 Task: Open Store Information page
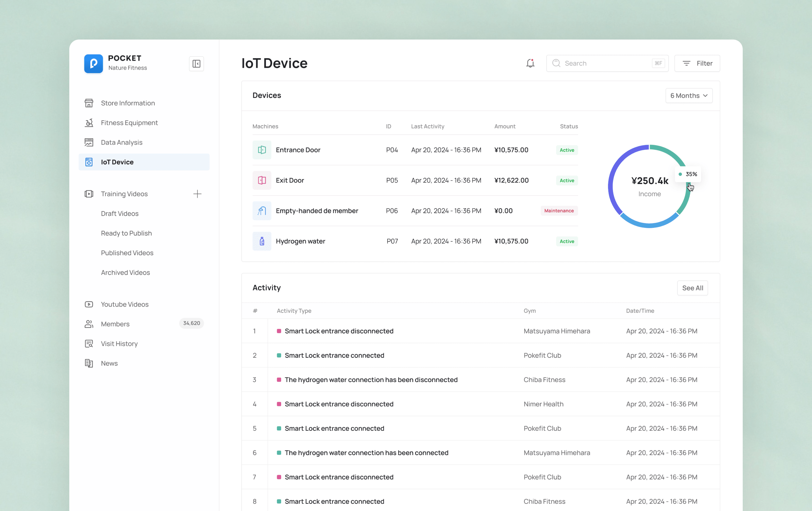click(144, 103)
